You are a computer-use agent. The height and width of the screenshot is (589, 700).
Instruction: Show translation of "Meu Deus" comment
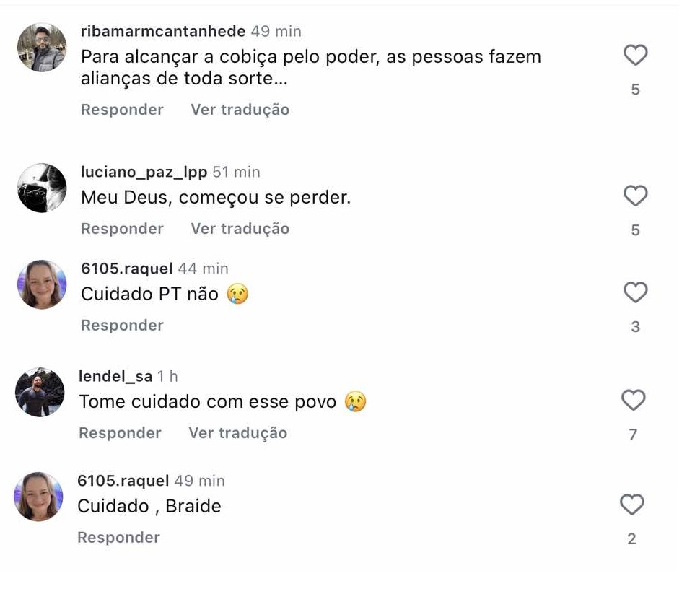point(240,229)
